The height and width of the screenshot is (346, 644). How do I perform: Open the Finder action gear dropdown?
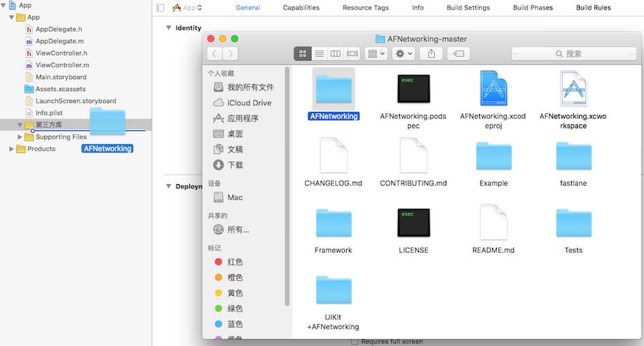click(x=403, y=53)
